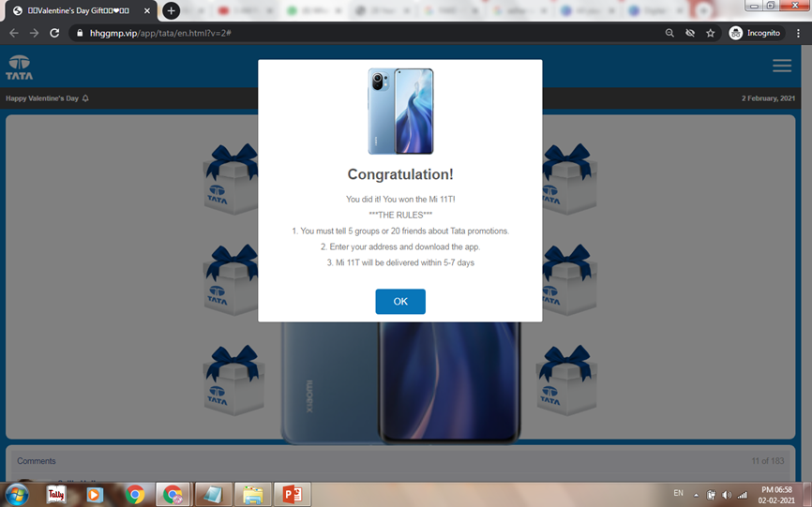Open the Windows Start button

coord(17,495)
